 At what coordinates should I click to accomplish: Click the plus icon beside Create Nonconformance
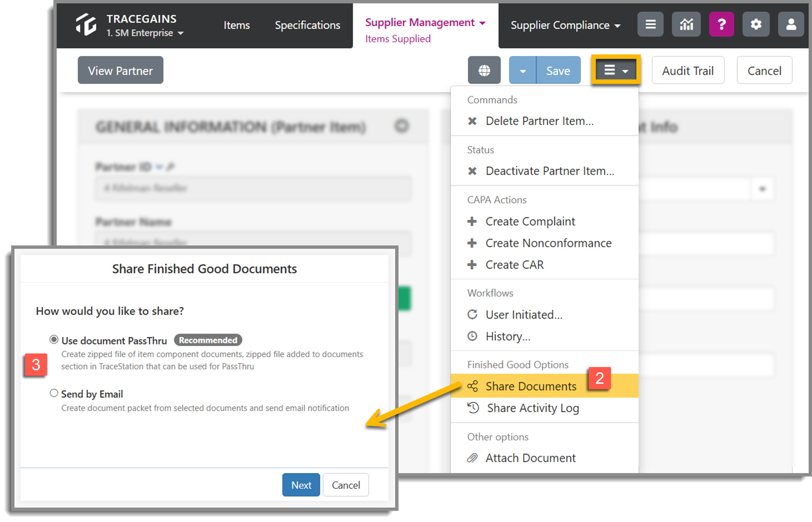(x=472, y=243)
